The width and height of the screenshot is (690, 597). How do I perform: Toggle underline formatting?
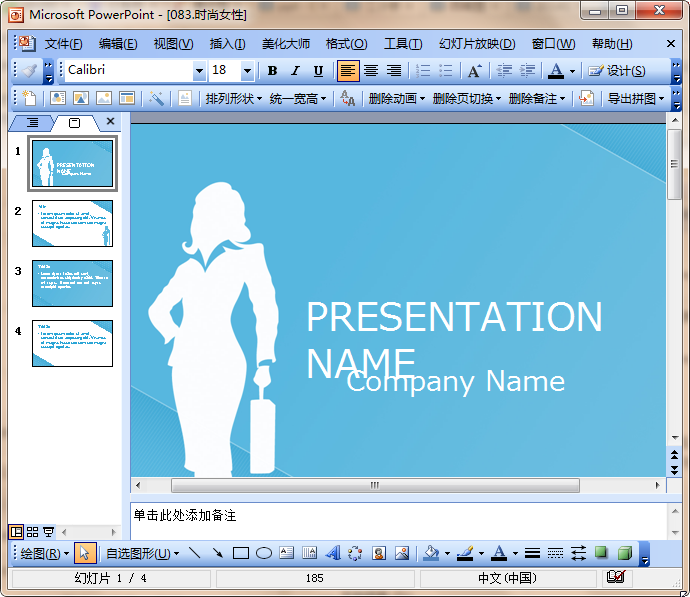[318, 71]
